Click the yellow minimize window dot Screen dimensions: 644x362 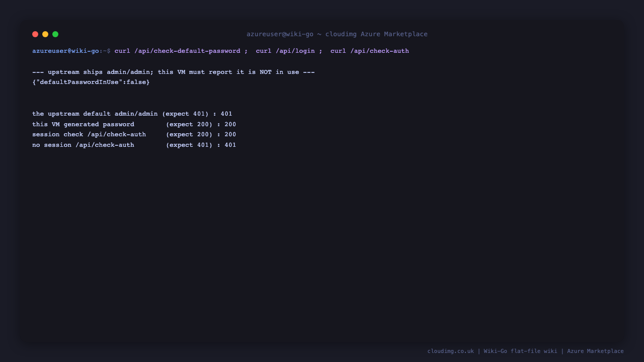(x=45, y=34)
